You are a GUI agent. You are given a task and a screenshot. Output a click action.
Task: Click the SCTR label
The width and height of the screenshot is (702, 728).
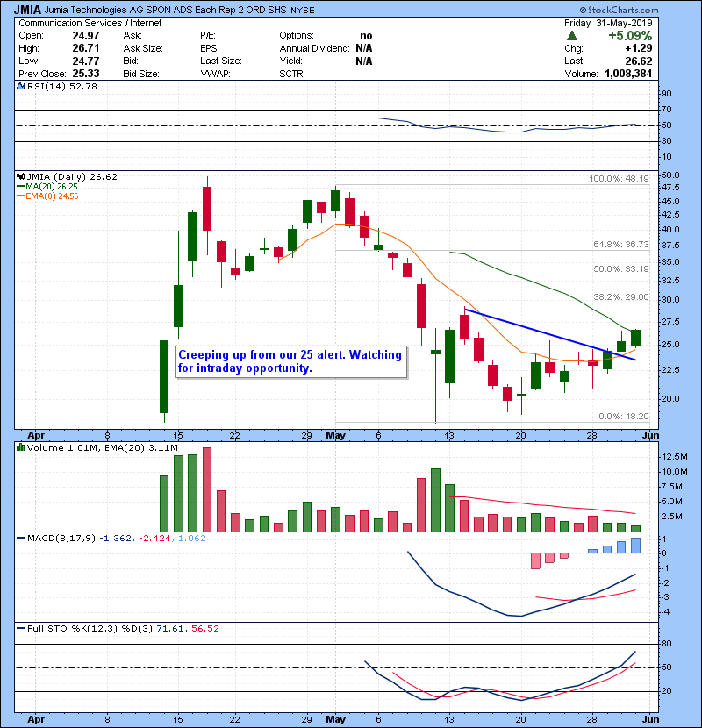pos(291,74)
